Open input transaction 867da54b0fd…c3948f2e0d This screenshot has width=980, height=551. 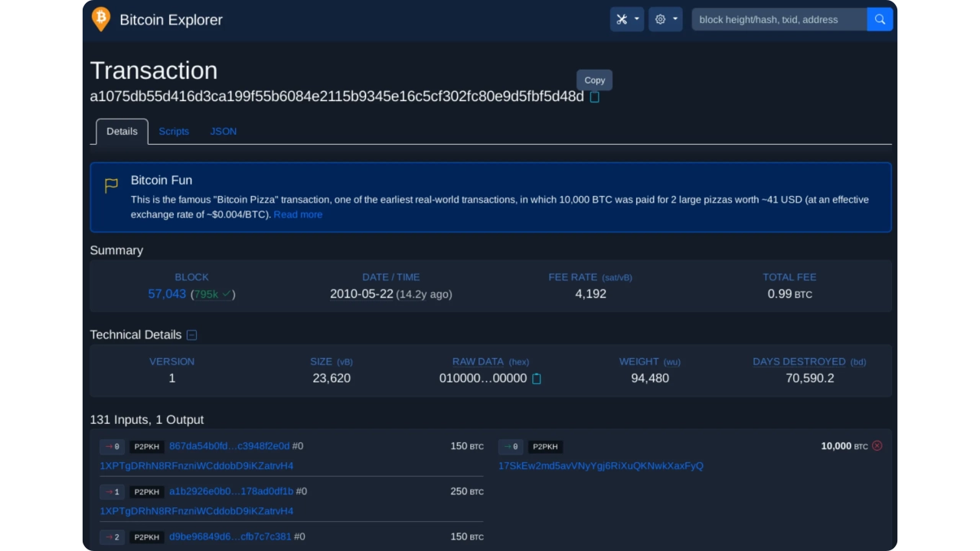coord(229,446)
